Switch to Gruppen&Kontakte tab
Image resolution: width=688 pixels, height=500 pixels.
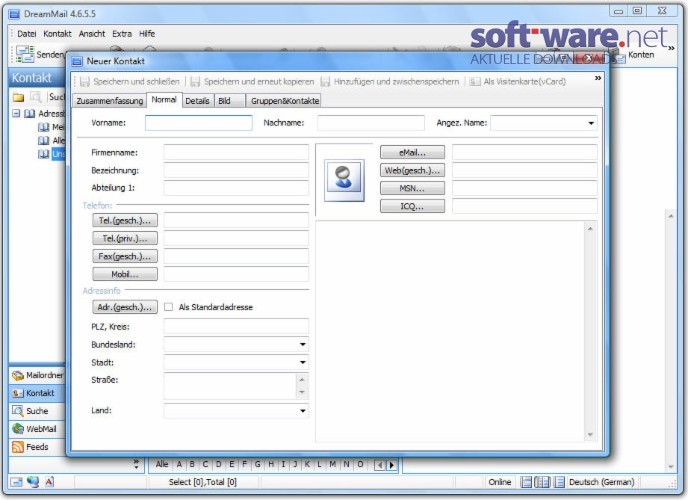point(284,101)
